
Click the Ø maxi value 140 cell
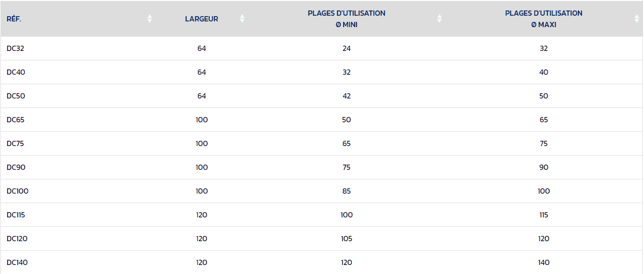pos(544,262)
